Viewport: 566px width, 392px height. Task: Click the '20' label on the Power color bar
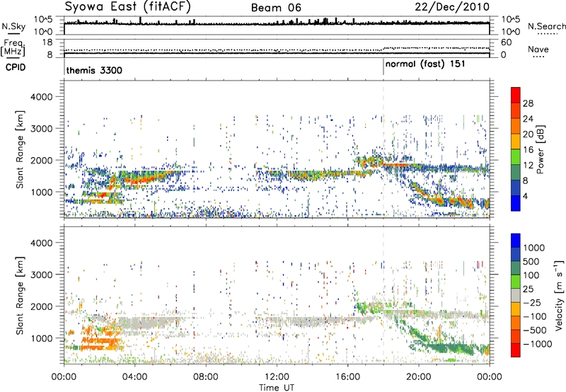(x=528, y=134)
